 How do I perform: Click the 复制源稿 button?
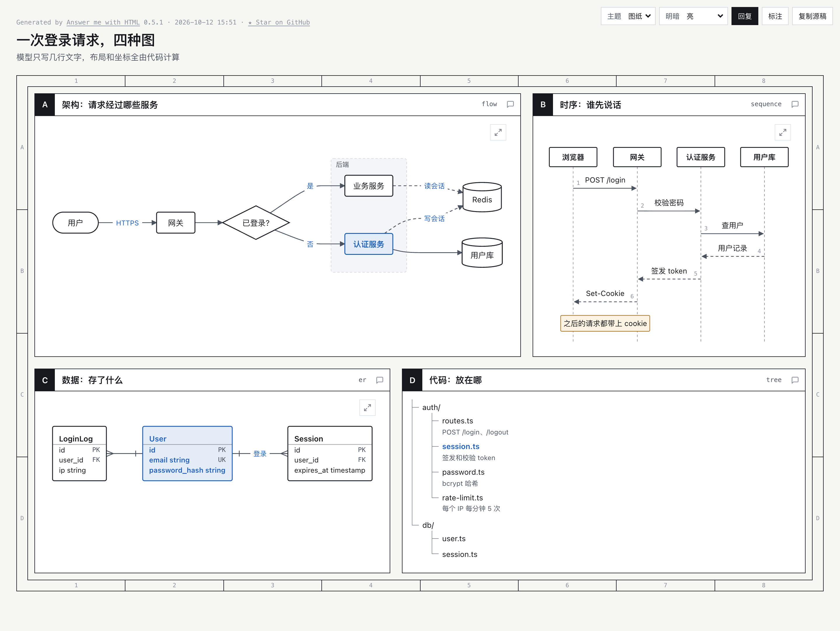tap(812, 16)
